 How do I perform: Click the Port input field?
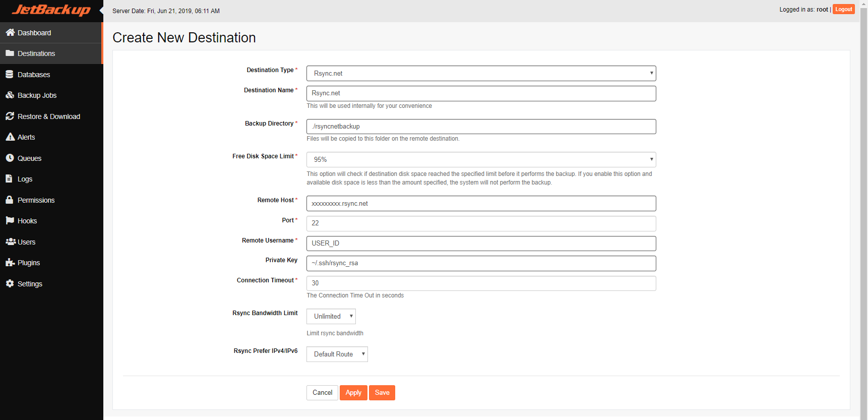481,223
